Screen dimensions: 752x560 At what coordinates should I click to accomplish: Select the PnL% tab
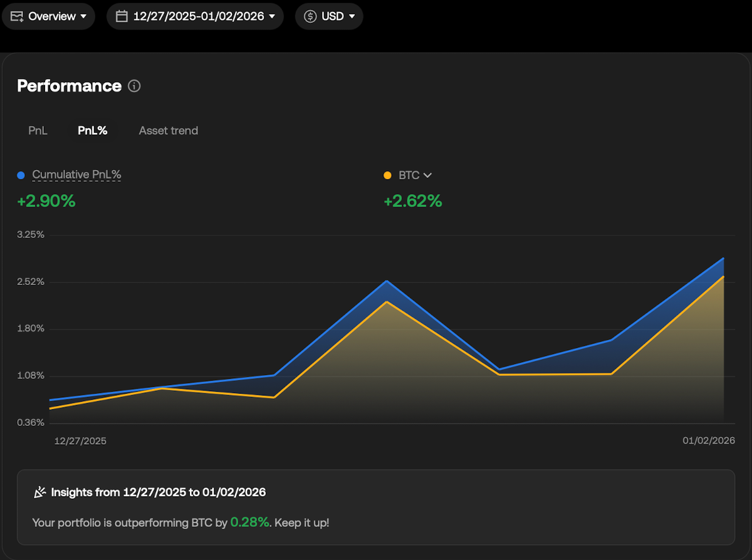(93, 130)
